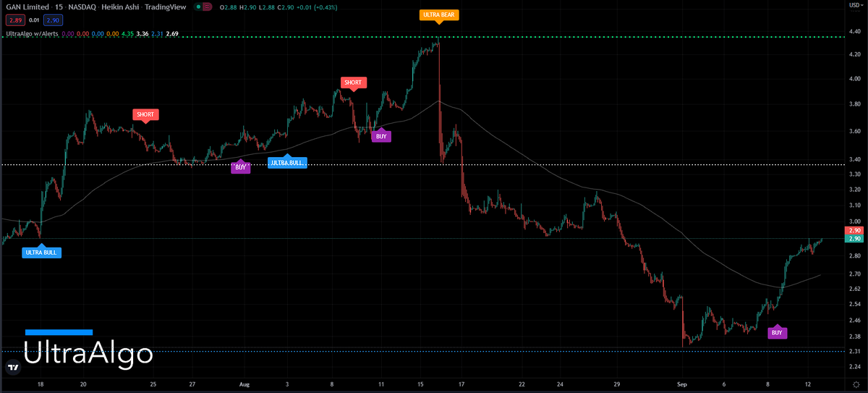
Task: Click the green 4.35 indicator value
Action: 127,33
